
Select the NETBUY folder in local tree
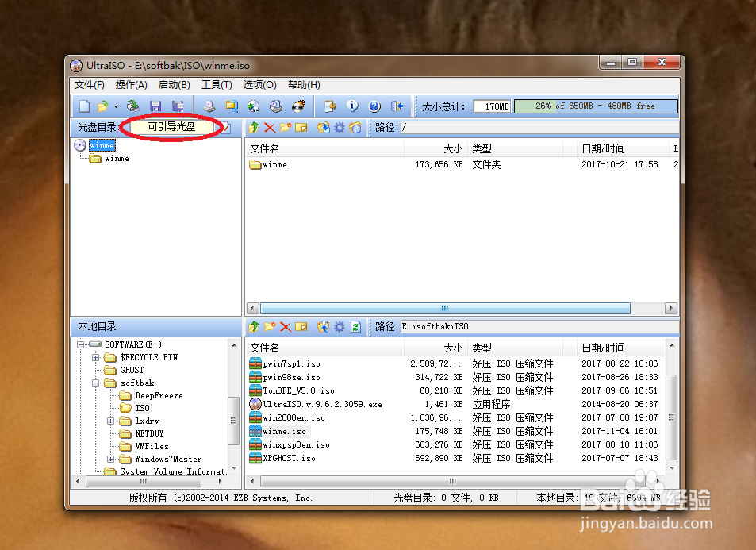click(x=149, y=433)
